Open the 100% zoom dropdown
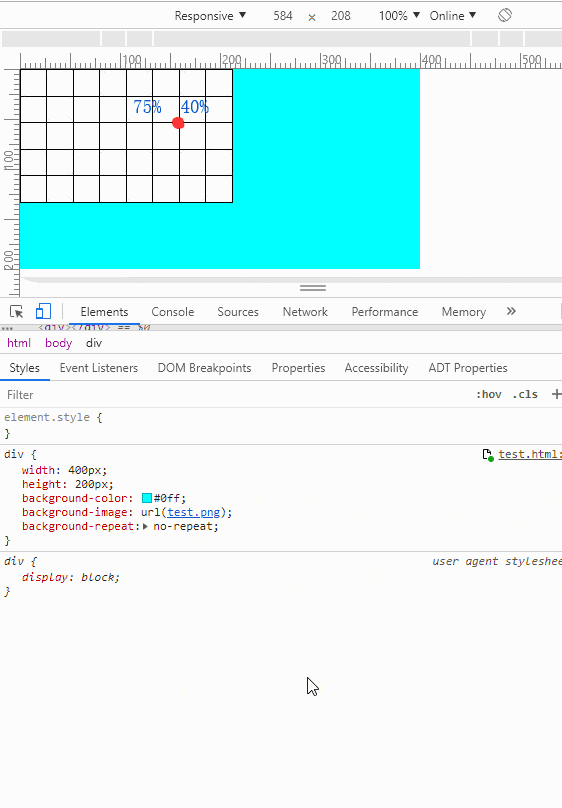The height and width of the screenshot is (808, 562). (399, 16)
